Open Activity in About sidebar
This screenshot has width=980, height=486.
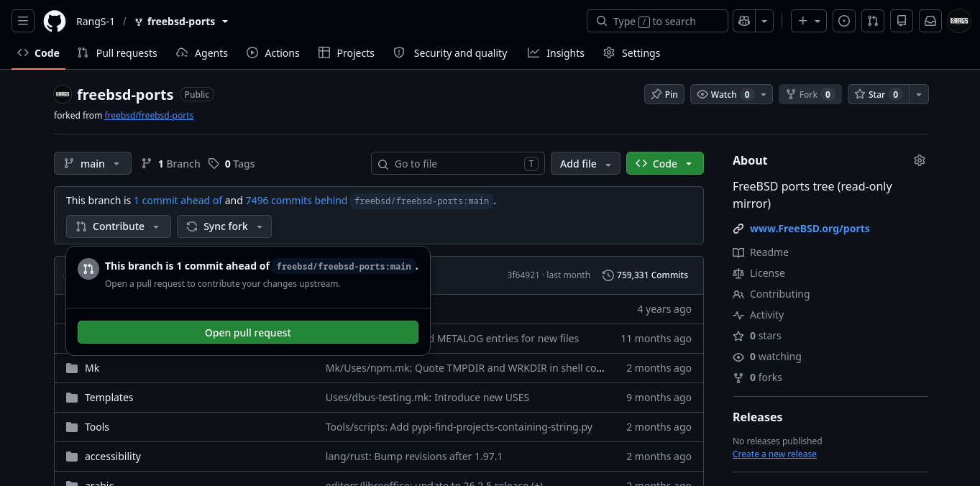(x=758, y=315)
